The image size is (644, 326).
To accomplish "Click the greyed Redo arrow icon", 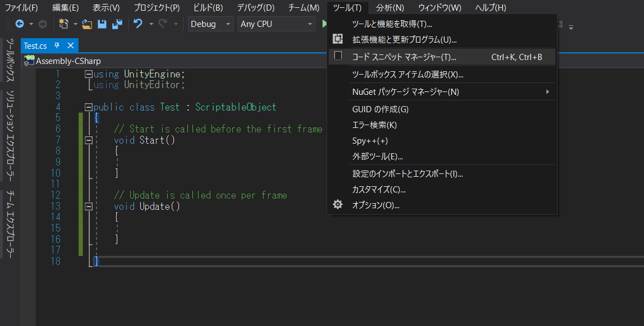I will pyautogui.click(x=163, y=24).
